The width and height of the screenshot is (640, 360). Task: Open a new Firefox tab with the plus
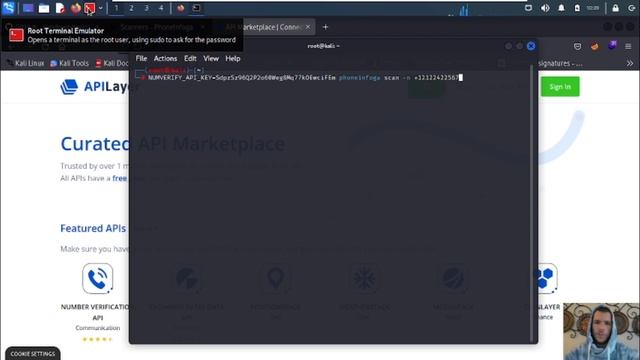[x=325, y=27]
